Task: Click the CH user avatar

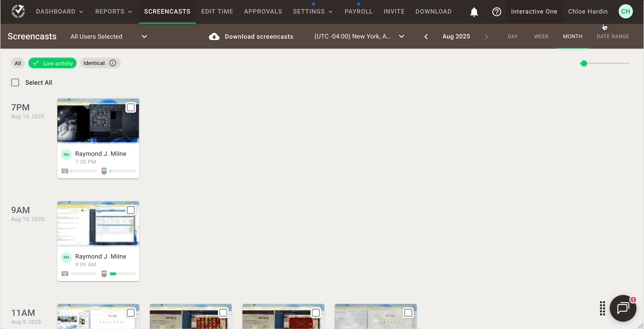Action: [625, 12]
